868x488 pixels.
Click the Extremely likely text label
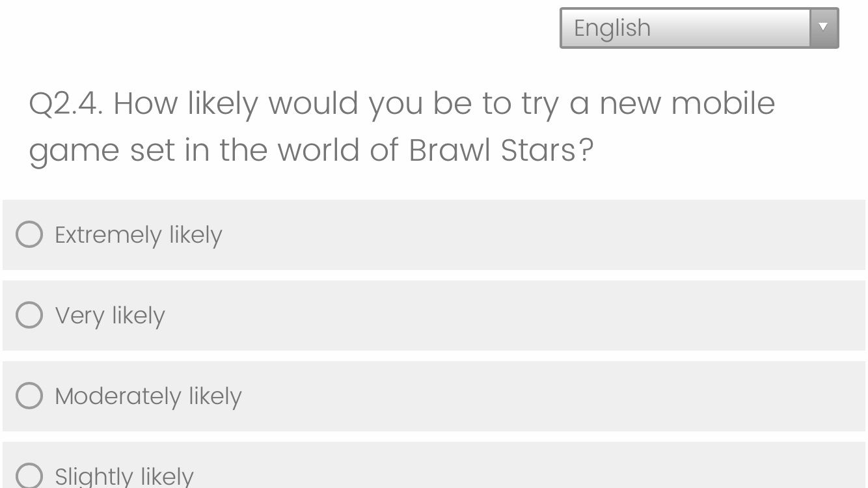[139, 235]
